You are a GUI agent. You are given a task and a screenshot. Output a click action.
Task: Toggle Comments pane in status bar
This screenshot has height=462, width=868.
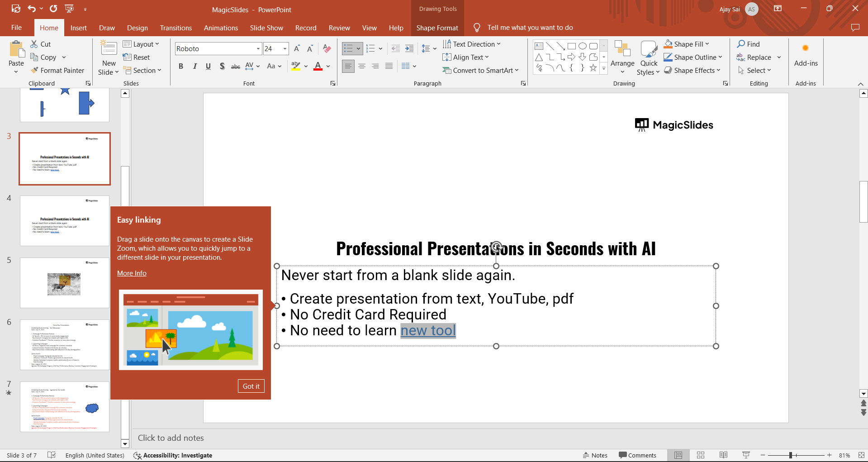coord(637,455)
